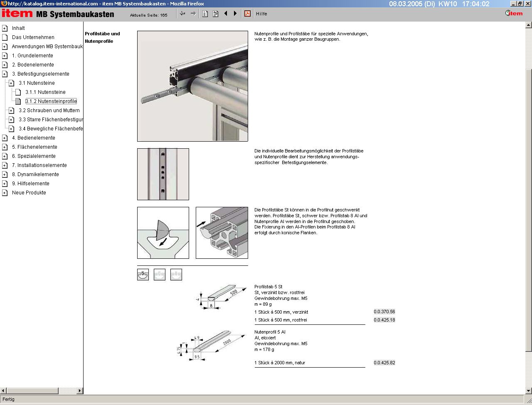Click the Das Unternehmen document icon
Viewport: 532px width, 405px height.
point(5,37)
